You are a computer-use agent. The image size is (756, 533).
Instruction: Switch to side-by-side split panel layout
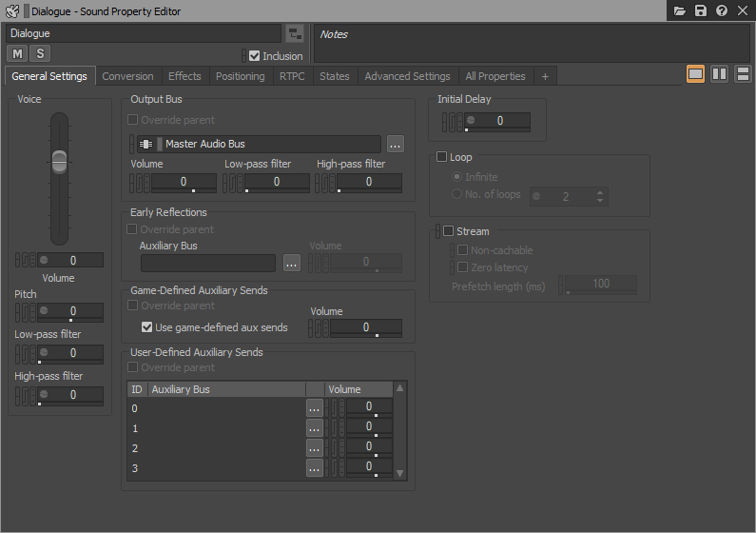click(x=719, y=74)
